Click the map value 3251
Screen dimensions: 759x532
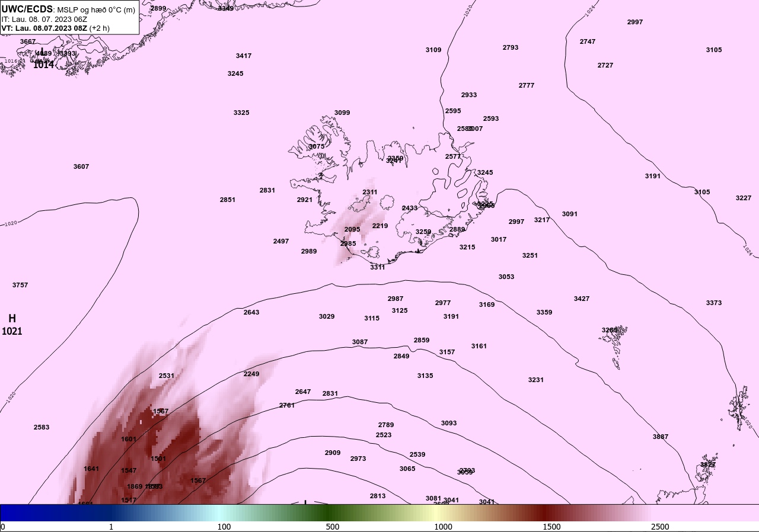pyautogui.click(x=530, y=255)
